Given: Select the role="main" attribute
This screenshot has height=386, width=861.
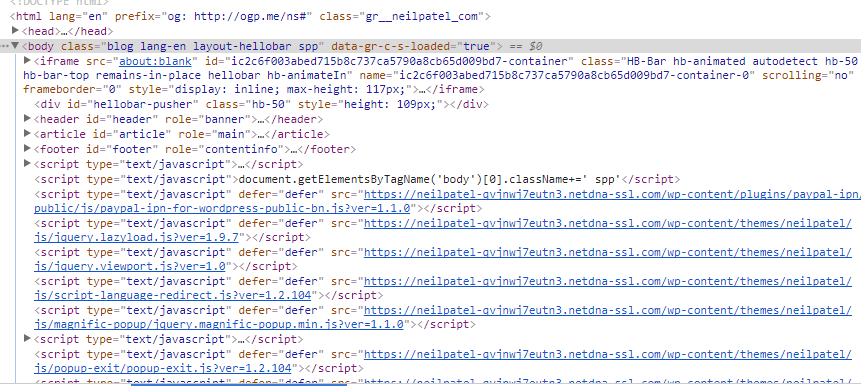Looking at the screenshot, I should 215,134.
